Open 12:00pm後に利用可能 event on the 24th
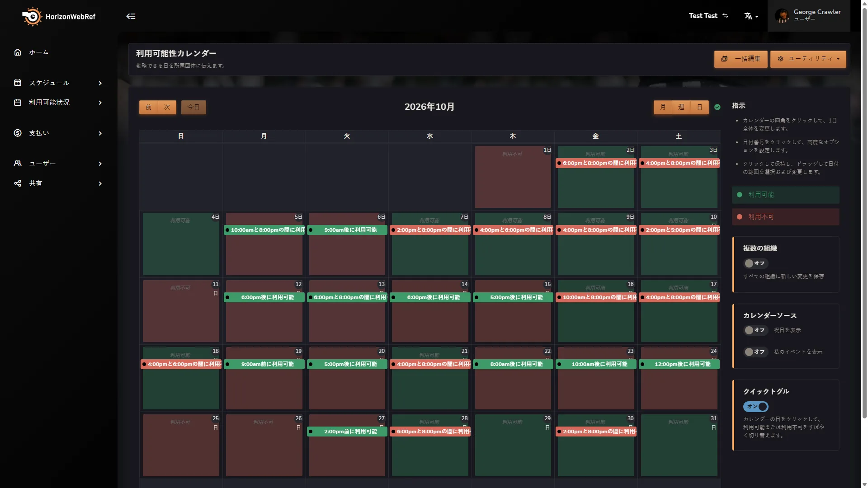Image resolution: width=868 pixels, height=488 pixels. click(679, 364)
